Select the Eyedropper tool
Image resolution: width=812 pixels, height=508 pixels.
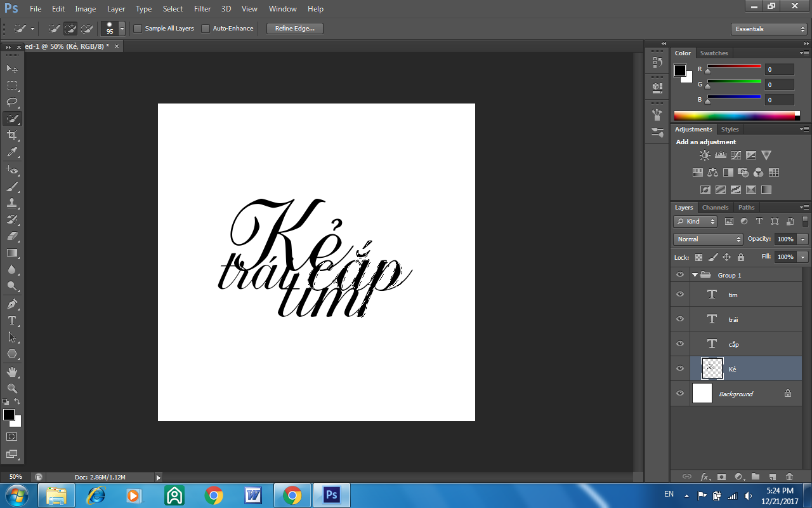12,152
